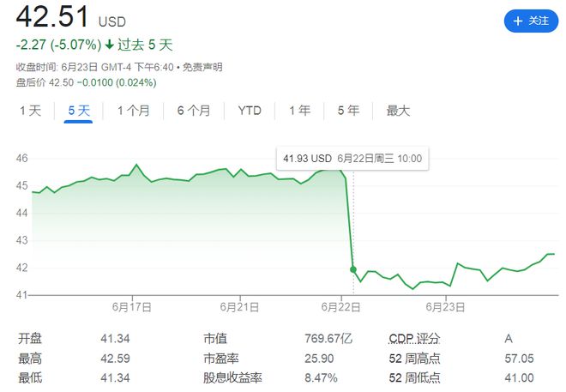Click the 6月17日 date axis label

[x=132, y=307]
